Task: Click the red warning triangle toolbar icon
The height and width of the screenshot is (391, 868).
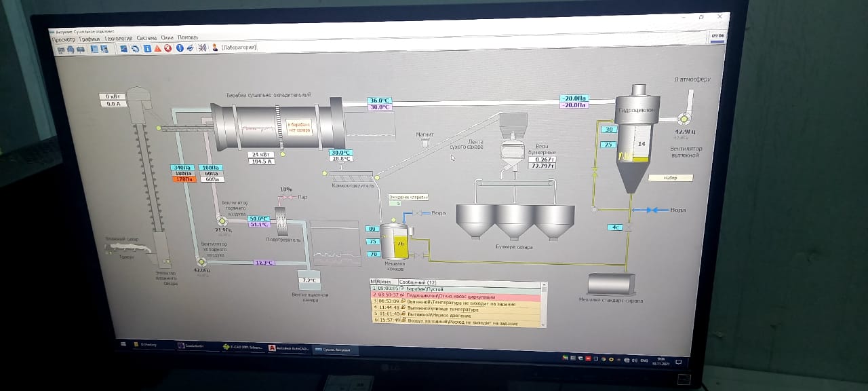Action: 157,48
